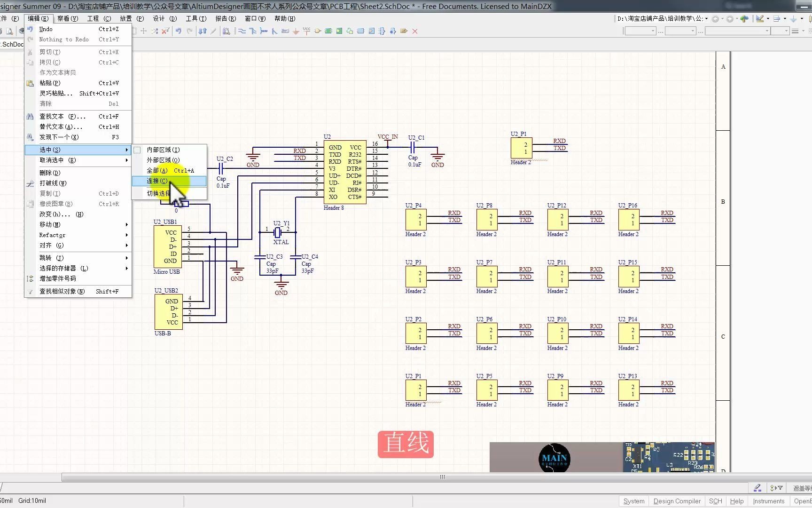Open the second empty formatting combo box
The width and height of the screenshot is (812, 508).
click(x=680, y=31)
